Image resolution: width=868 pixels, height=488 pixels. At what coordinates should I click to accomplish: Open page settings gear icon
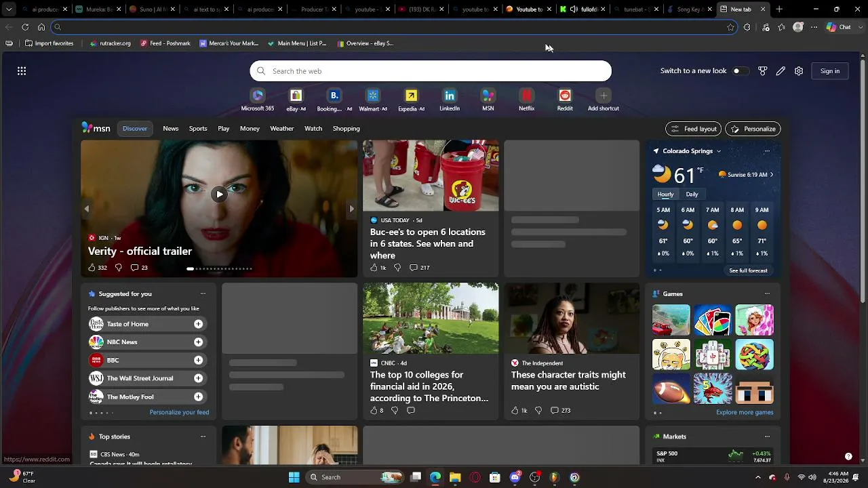(x=799, y=71)
